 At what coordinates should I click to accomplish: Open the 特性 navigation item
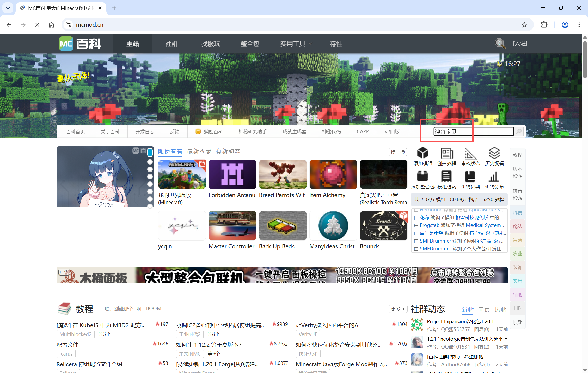[336, 44]
